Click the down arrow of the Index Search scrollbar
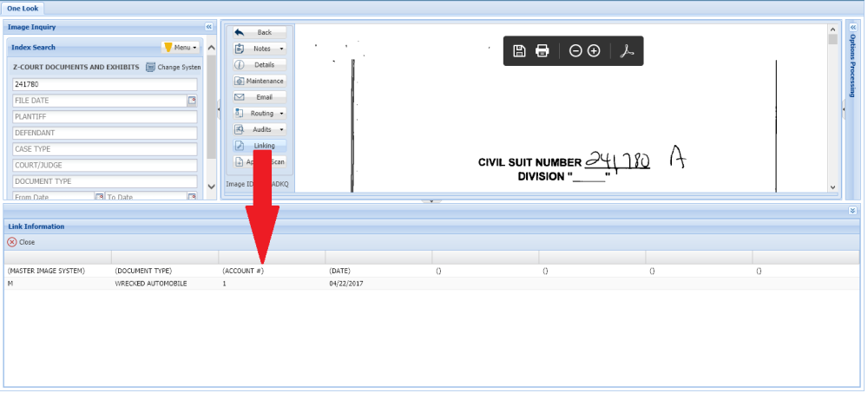868x393 pixels. click(211, 187)
